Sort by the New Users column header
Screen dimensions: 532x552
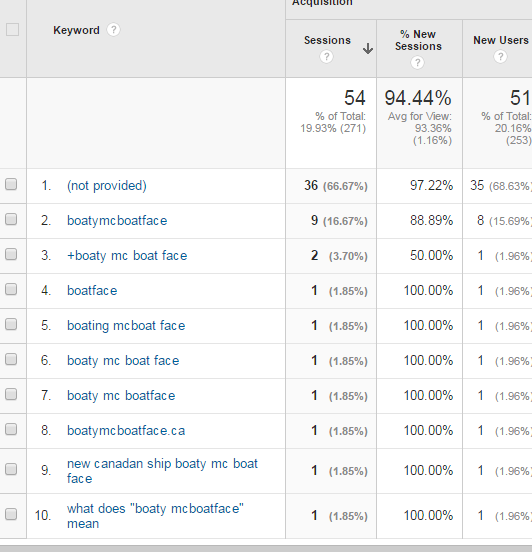(x=501, y=40)
